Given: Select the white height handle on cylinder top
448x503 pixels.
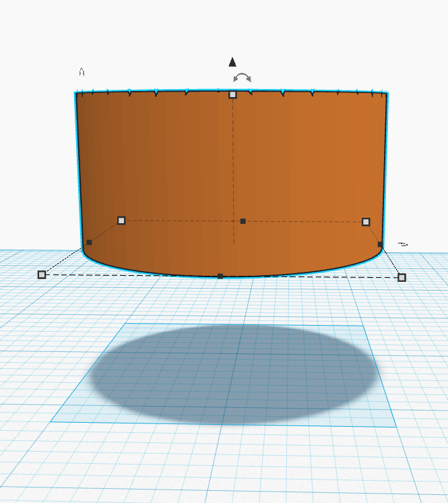Looking at the screenshot, I should [x=232, y=94].
